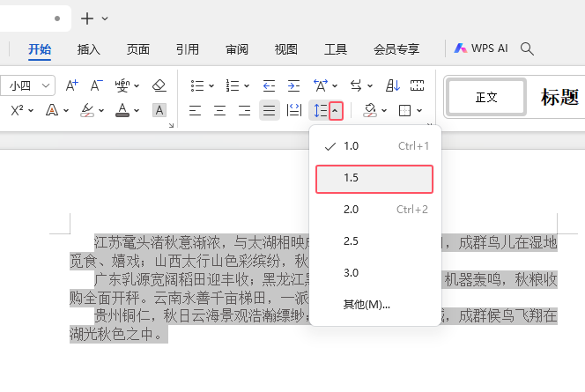Open bullet list style dropdown
The width and height of the screenshot is (585, 392).
coord(211,86)
